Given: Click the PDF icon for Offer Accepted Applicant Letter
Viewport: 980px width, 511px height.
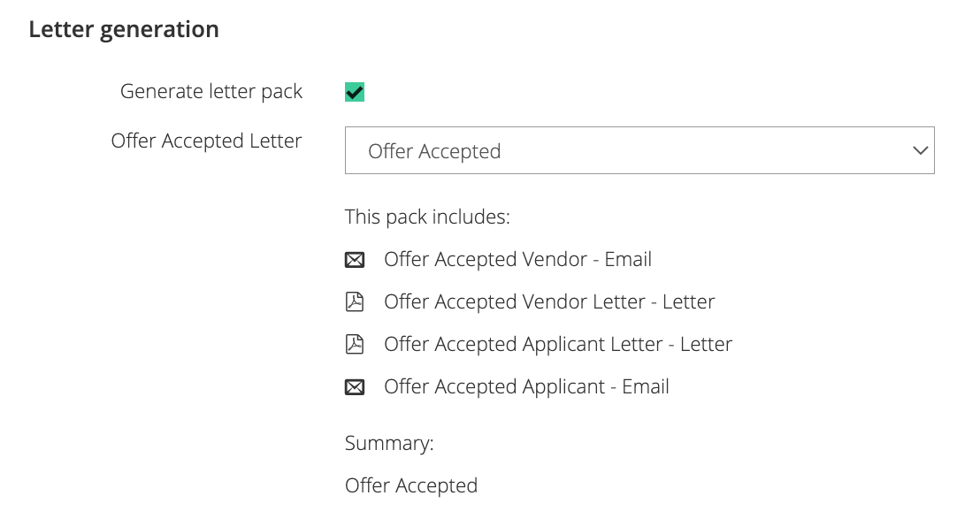Looking at the screenshot, I should (x=355, y=344).
